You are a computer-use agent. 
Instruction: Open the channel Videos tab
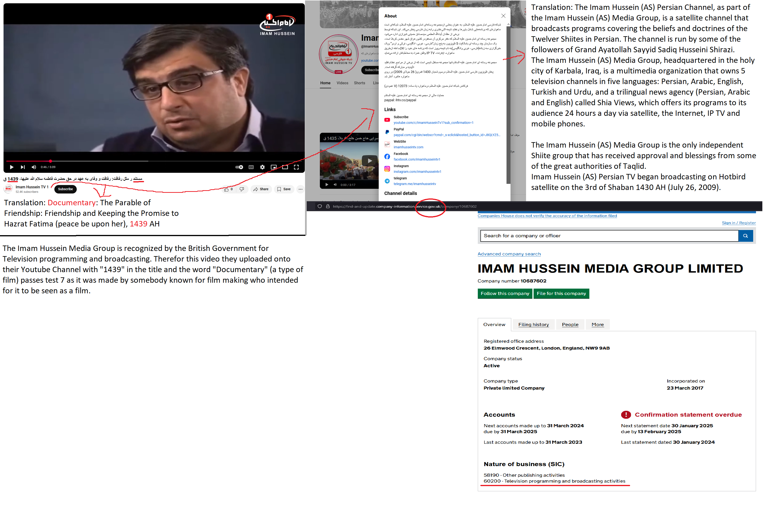click(342, 83)
